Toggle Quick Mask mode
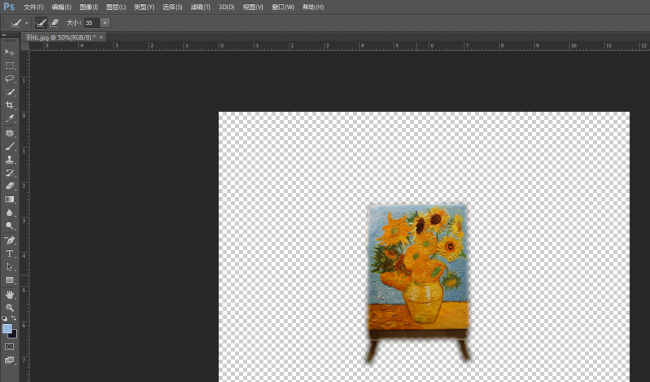 tap(10, 346)
